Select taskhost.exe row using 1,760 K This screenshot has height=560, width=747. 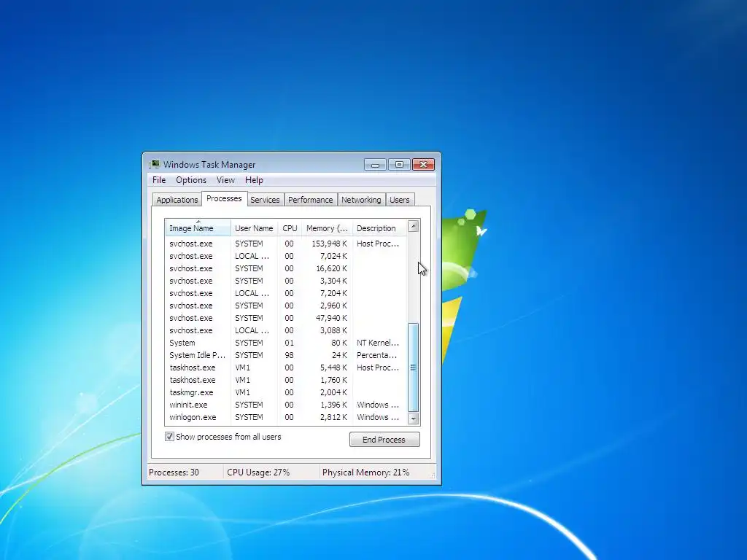(x=286, y=379)
